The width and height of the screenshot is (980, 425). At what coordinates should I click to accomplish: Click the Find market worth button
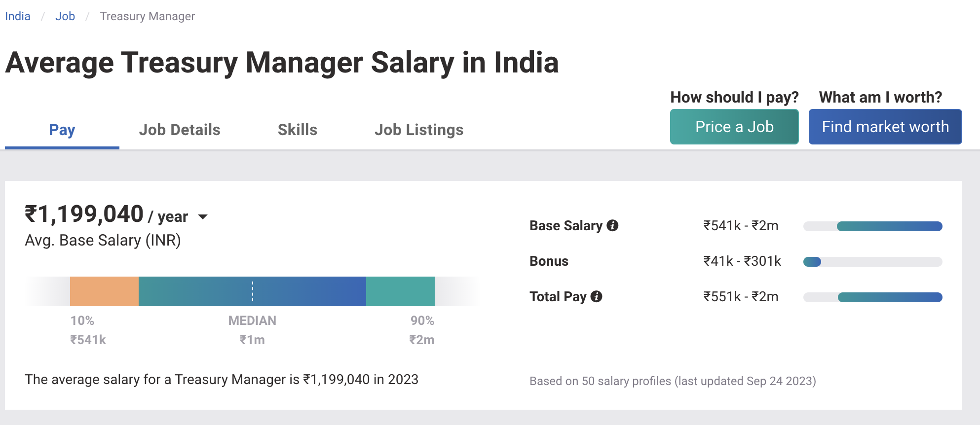point(885,127)
